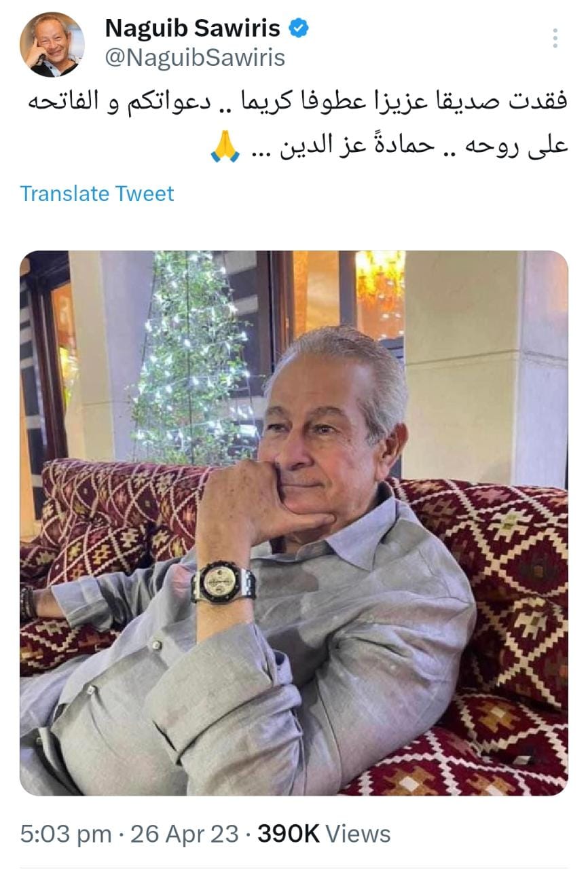The height and width of the screenshot is (869, 588).
Task: Open Naguib Sawiris's profile avatar
Action: [52, 44]
